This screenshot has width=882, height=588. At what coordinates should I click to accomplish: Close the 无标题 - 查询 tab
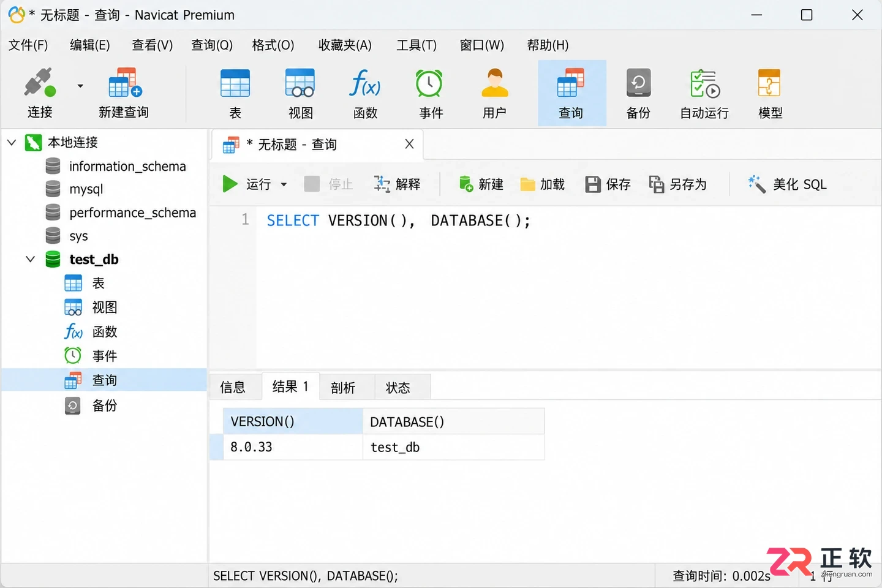(x=410, y=144)
